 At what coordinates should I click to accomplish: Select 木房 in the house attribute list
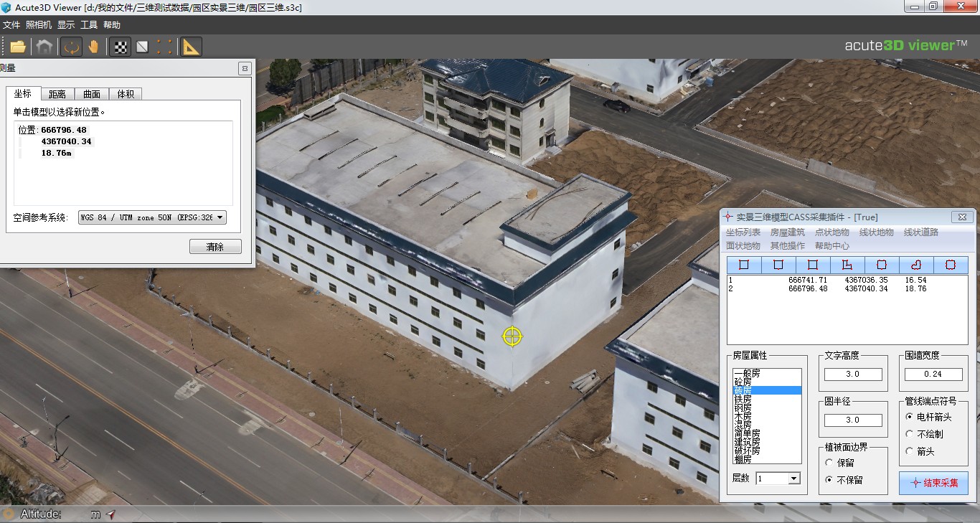[x=766, y=417]
